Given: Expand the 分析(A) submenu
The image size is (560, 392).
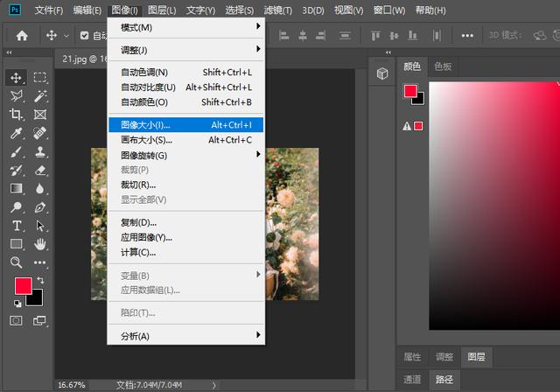Looking at the screenshot, I should [186, 336].
